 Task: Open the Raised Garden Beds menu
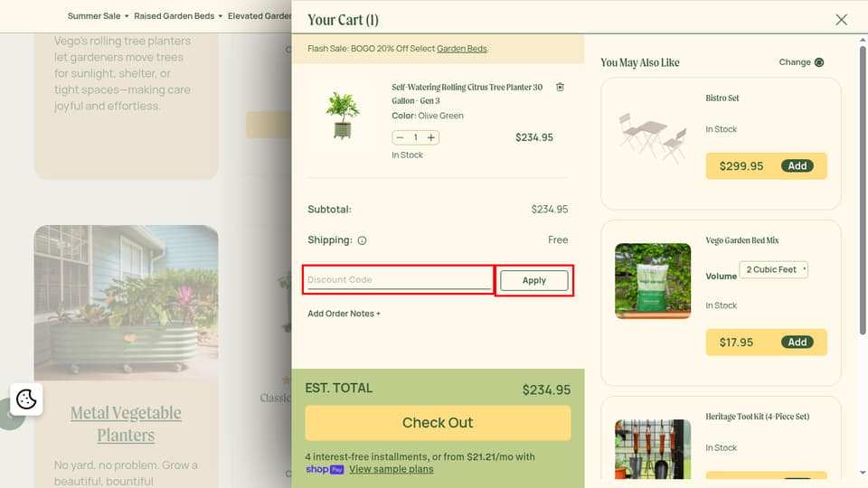coord(178,16)
